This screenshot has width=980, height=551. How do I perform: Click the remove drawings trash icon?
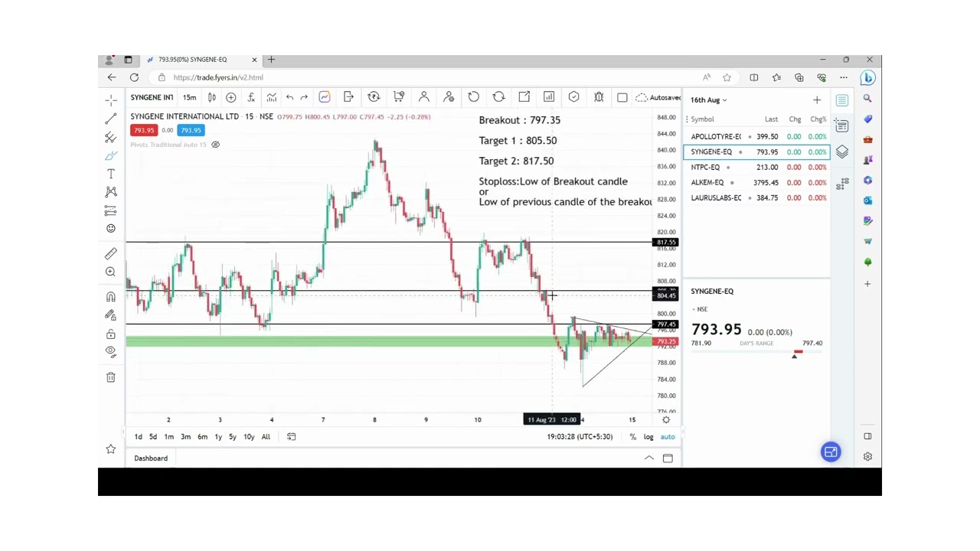111,377
